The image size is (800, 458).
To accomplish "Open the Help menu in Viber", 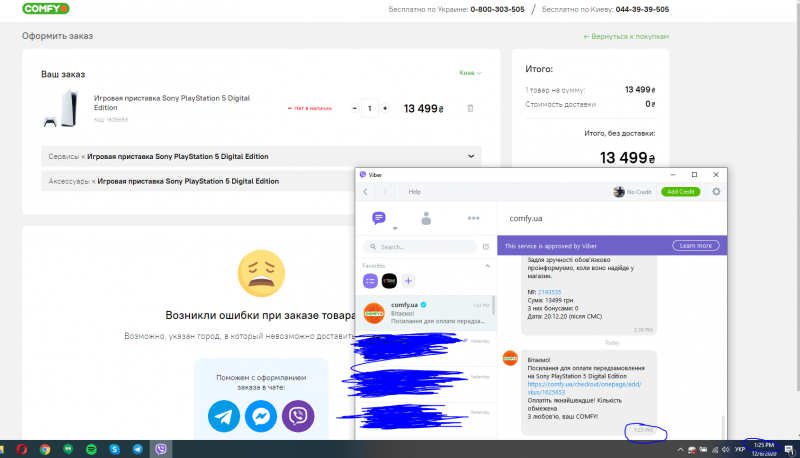I will 414,191.
